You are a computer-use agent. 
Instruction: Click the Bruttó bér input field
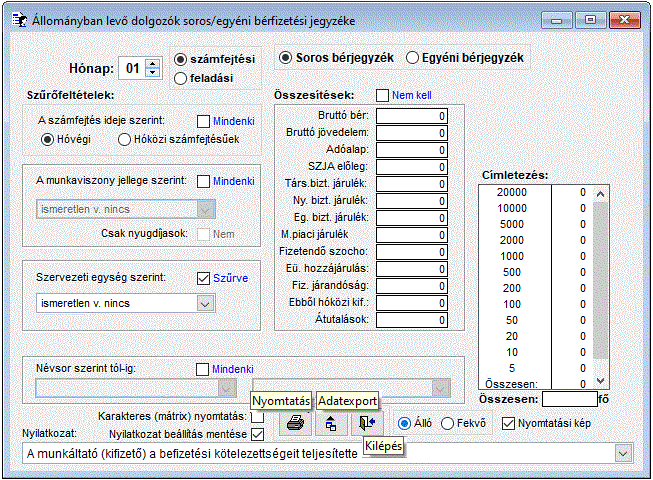coord(412,115)
